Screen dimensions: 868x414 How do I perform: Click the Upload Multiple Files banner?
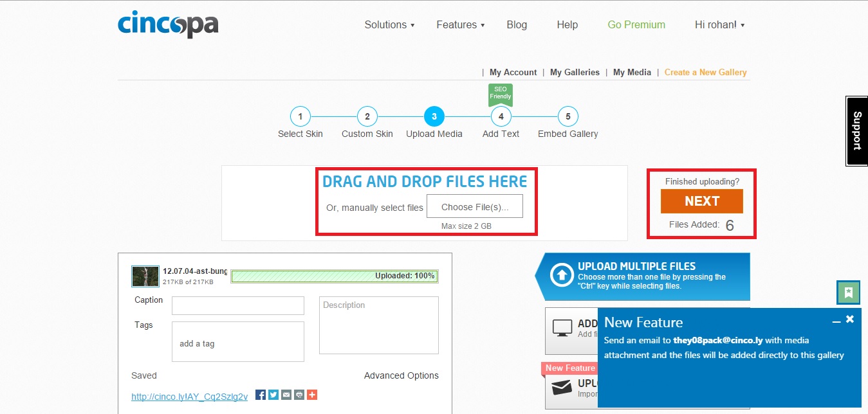[x=643, y=276]
